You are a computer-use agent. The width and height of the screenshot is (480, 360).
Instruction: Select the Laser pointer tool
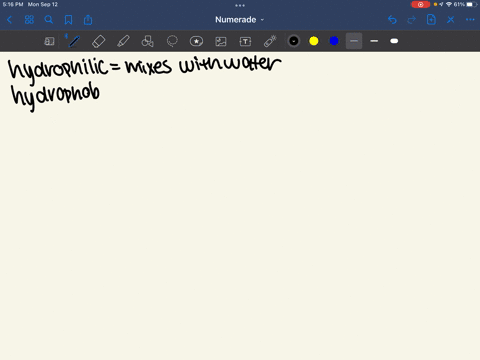pos(270,41)
